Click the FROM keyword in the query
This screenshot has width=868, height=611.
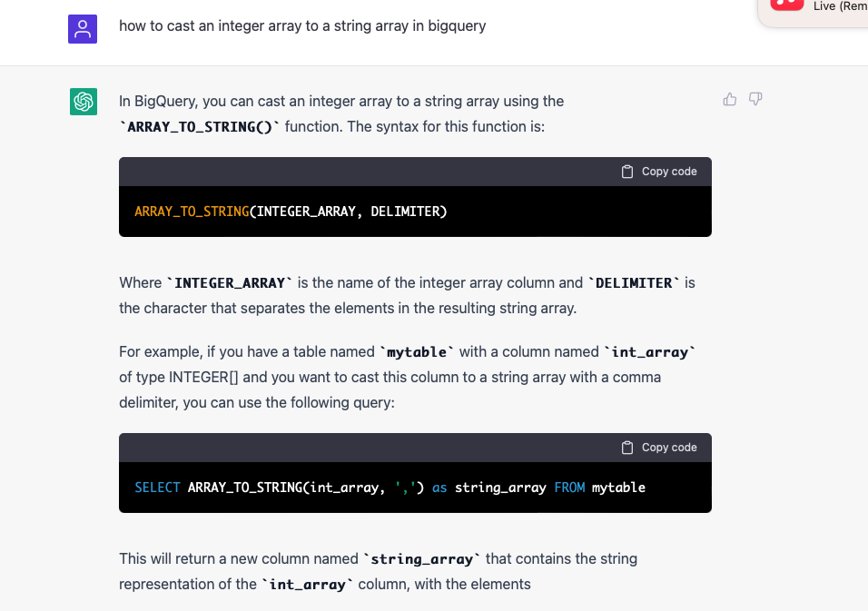pyautogui.click(x=570, y=487)
